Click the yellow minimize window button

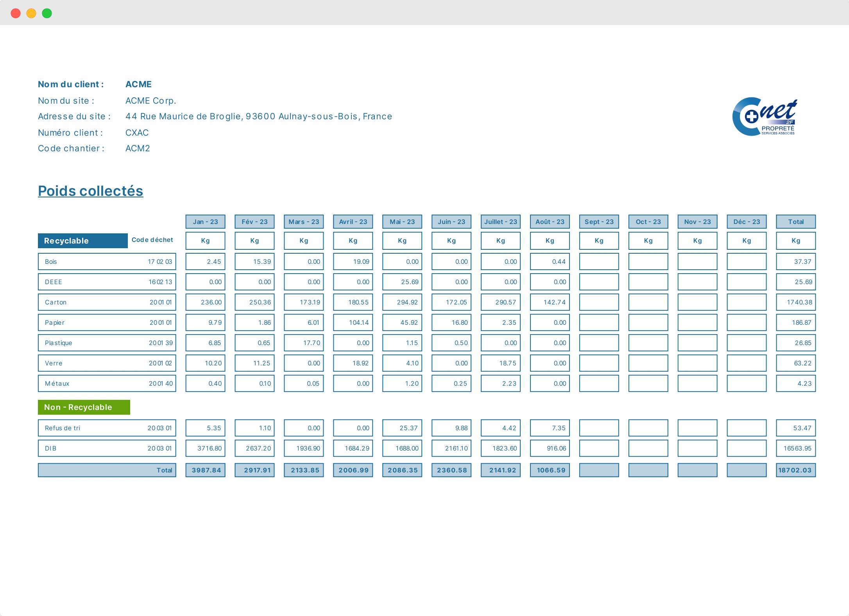point(31,13)
